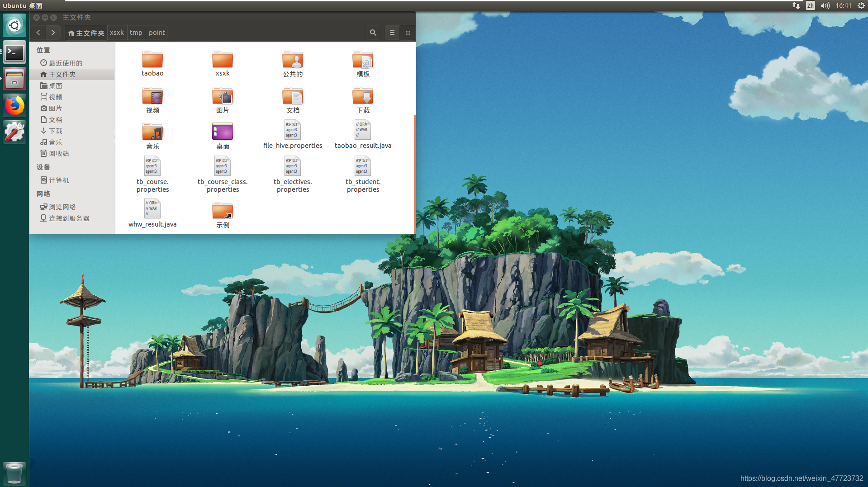Select 计算机 in sidebar
This screenshot has width=868, height=487.
(x=72, y=180)
